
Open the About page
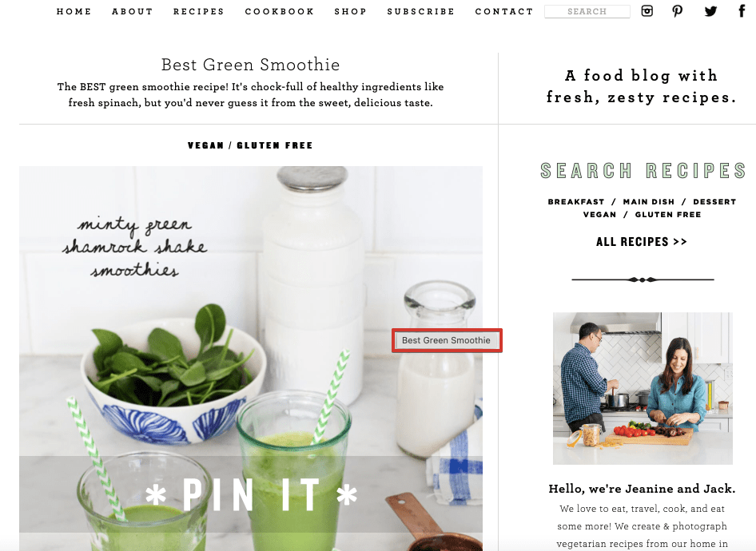132,11
